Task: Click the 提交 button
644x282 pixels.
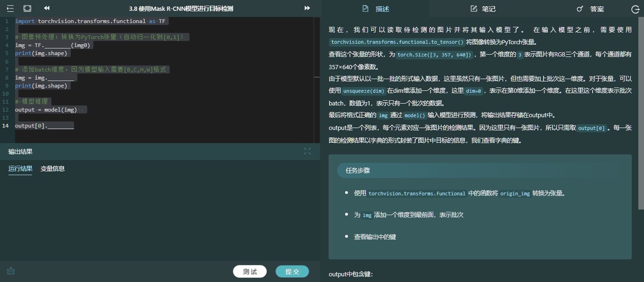Action: pyautogui.click(x=292, y=272)
